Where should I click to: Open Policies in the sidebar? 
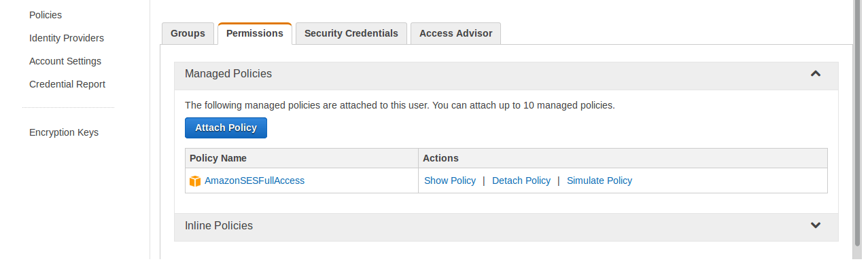point(46,15)
